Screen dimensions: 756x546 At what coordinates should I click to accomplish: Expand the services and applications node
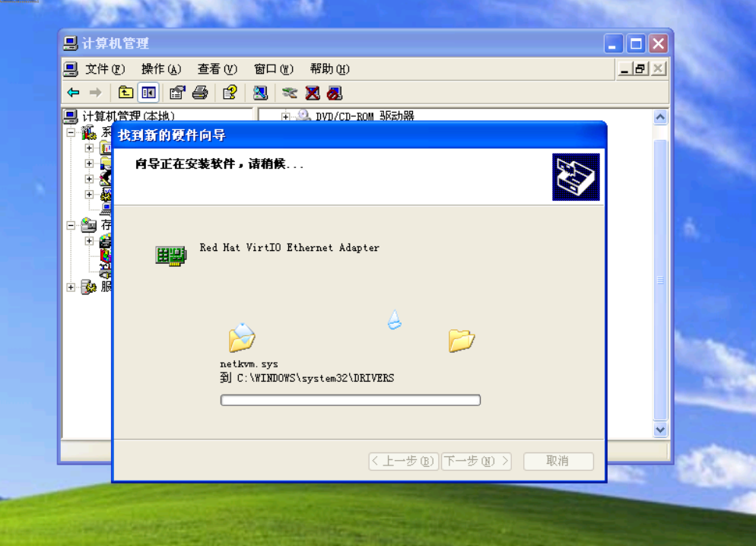click(x=71, y=287)
